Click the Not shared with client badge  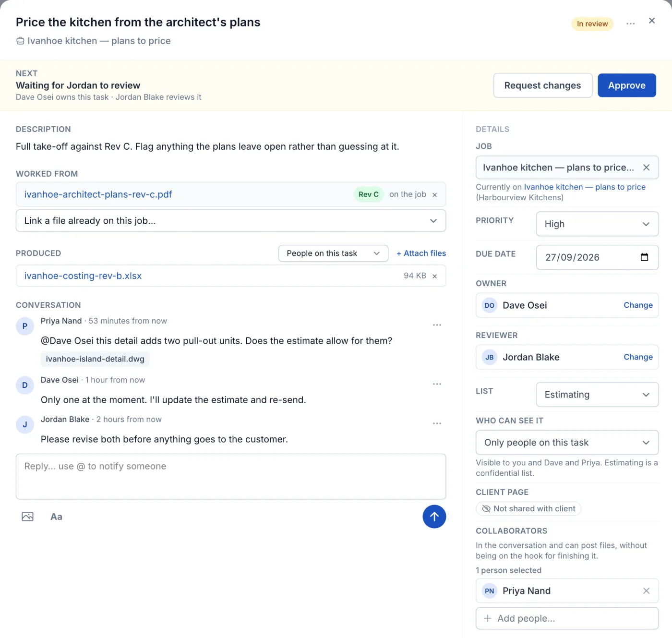(x=528, y=508)
